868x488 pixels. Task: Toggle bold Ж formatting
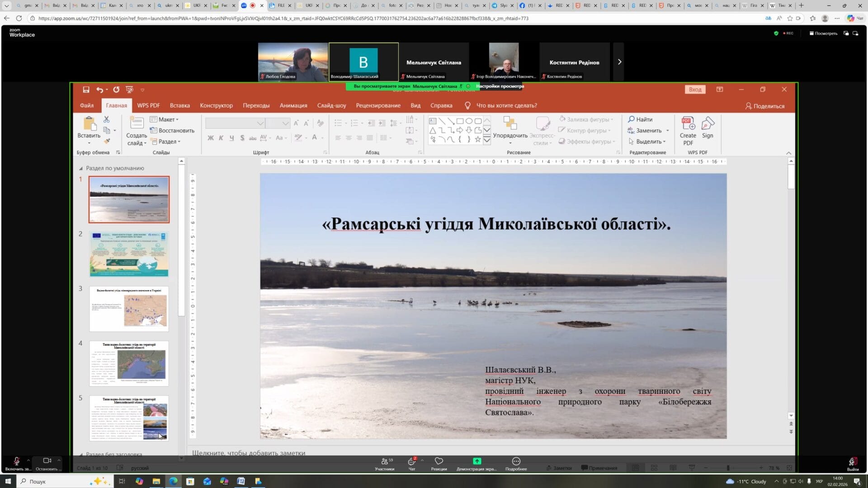210,138
